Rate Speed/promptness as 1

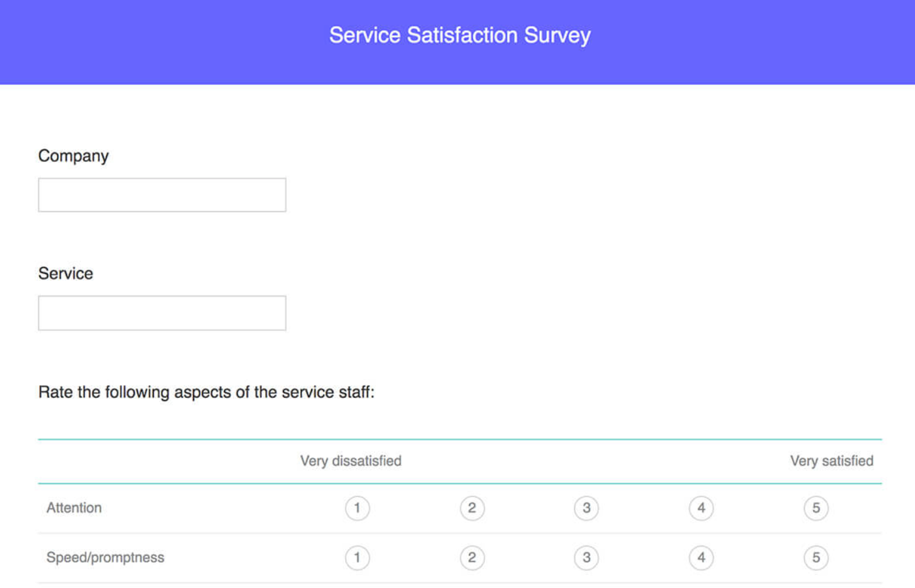358,558
